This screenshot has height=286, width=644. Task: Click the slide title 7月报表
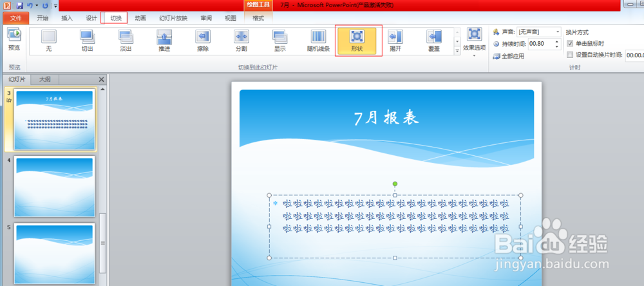point(386,118)
